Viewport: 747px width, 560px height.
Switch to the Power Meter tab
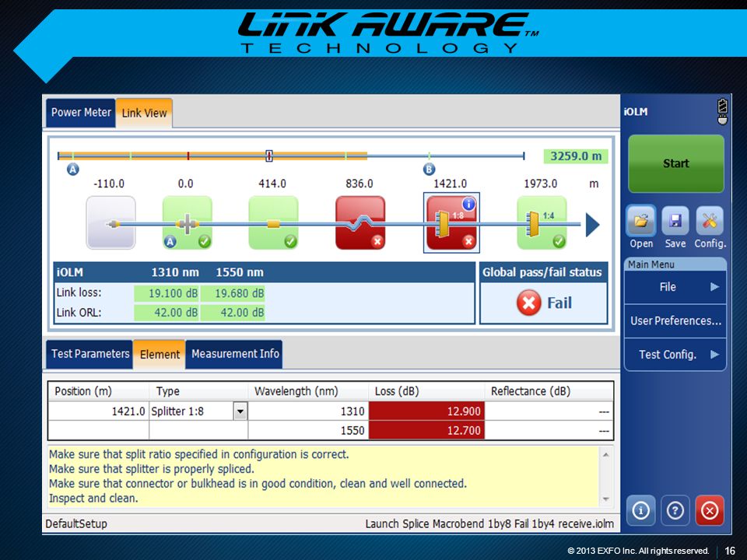(x=81, y=112)
